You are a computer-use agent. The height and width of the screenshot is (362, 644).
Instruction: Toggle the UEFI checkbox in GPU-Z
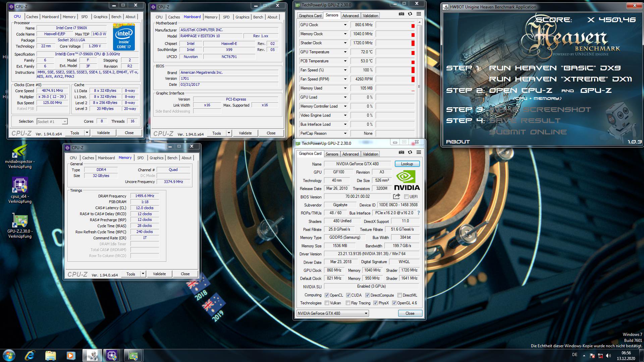click(x=406, y=197)
